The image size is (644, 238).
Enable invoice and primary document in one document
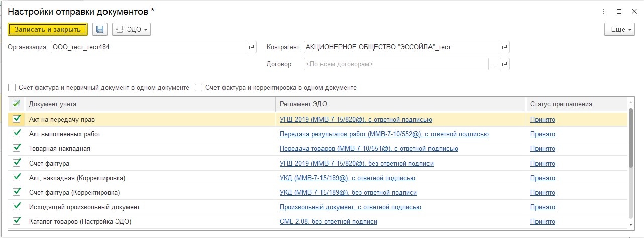(12, 88)
